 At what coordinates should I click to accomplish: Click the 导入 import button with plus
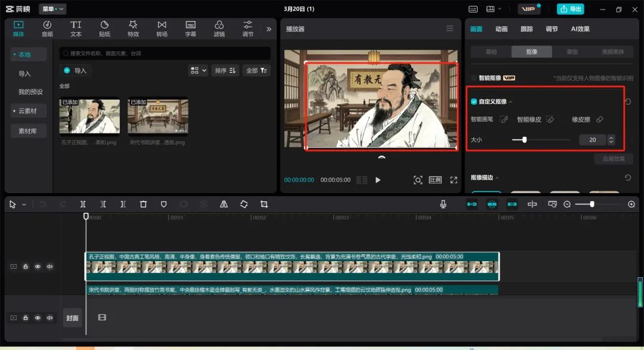(76, 71)
